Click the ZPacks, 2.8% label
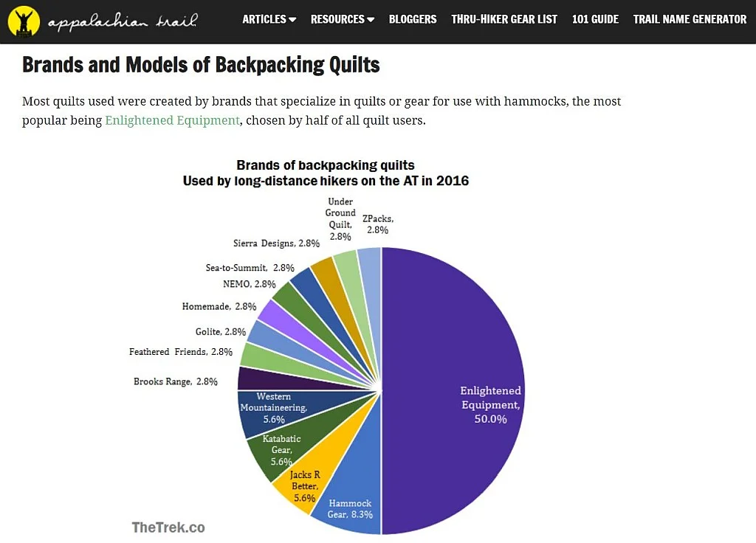Viewport: 756px width, 543px height. [x=378, y=224]
